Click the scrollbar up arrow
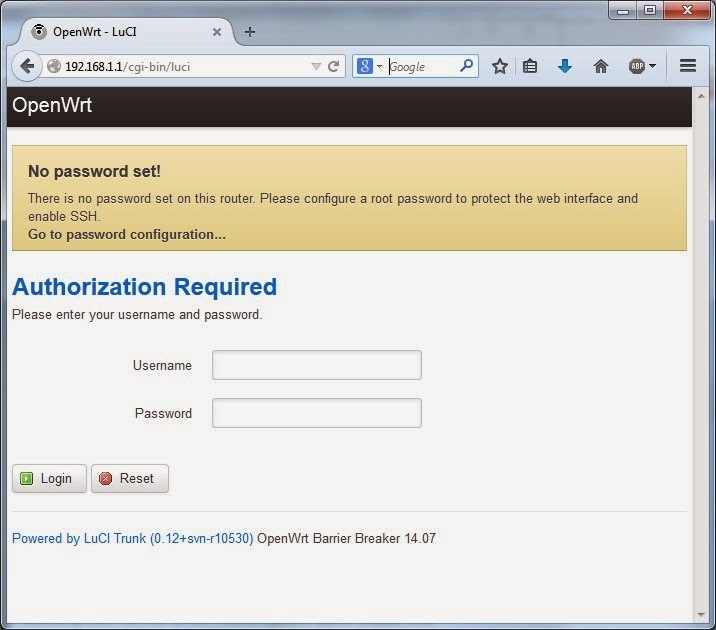 pyautogui.click(x=701, y=96)
